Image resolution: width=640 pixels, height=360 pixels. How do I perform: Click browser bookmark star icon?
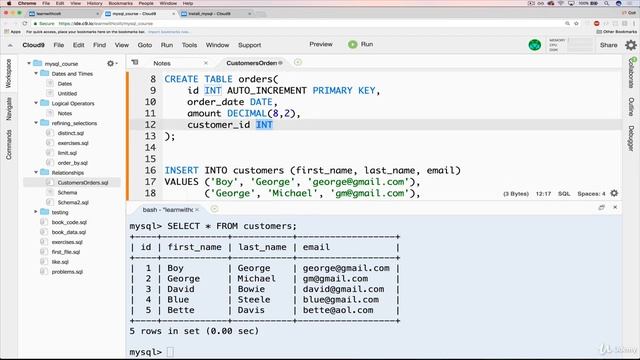coord(576,24)
